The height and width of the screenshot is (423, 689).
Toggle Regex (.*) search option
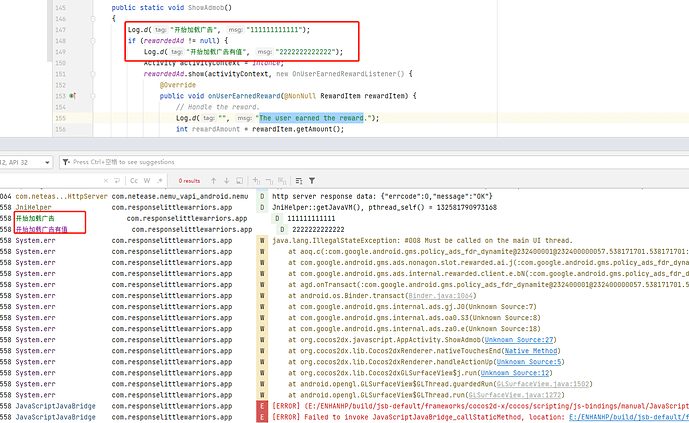(160, 181)
